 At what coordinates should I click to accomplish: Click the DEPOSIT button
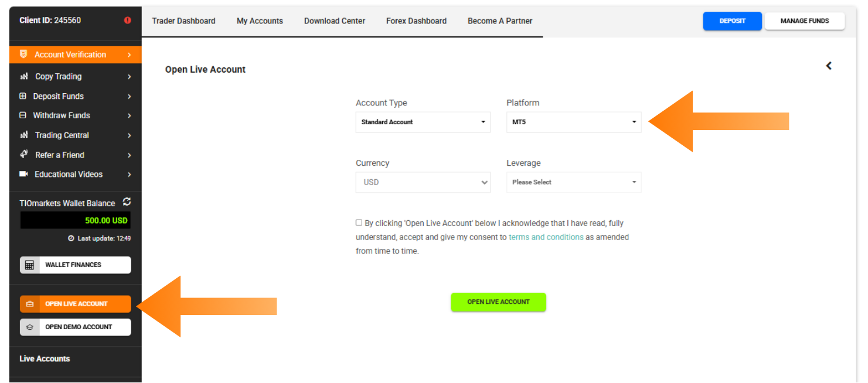pyautogui.click(x=732, y=20)
